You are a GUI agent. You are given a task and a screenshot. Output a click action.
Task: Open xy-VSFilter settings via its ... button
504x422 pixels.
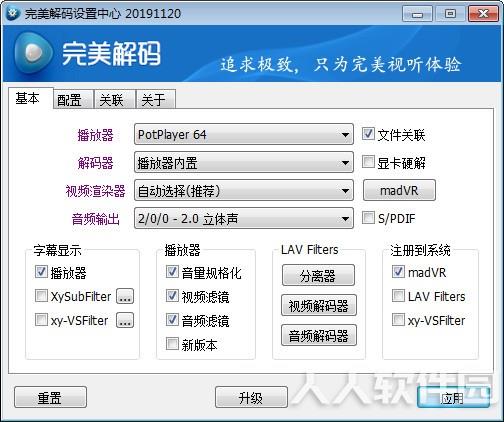coord(125,320)
